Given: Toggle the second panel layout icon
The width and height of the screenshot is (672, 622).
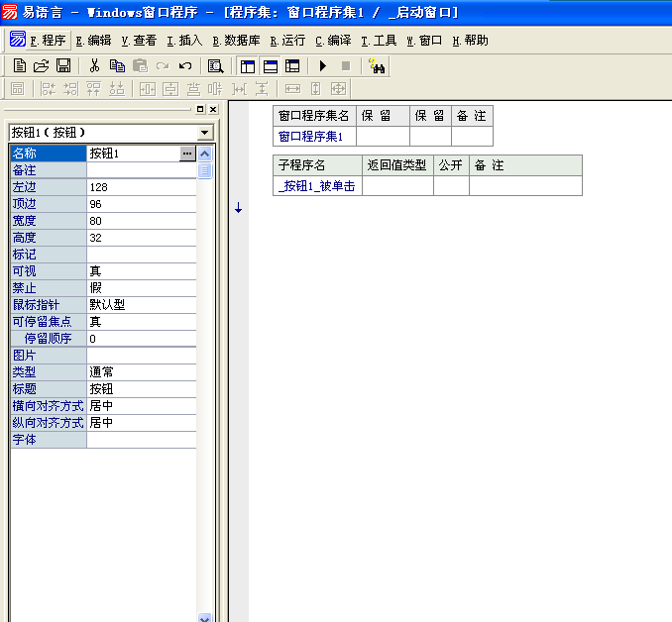Looking at the screenshot, I should [270, 66].
